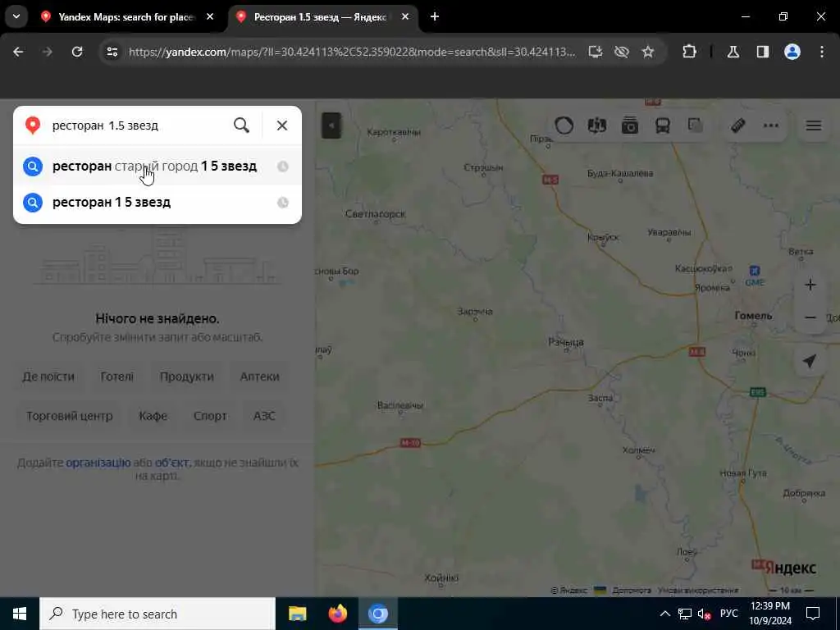Viewport: 840px width, 630px height.
Task: Collapse the side panel with arrow tab
Action: [x=331, y=126]
